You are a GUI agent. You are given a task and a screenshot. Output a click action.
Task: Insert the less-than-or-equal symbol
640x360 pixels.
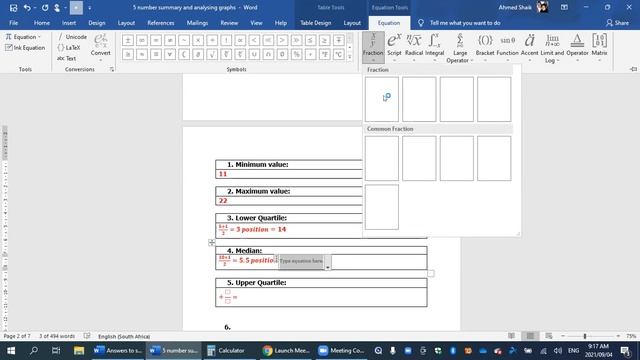pyautogui.click(x=310, y=40)
